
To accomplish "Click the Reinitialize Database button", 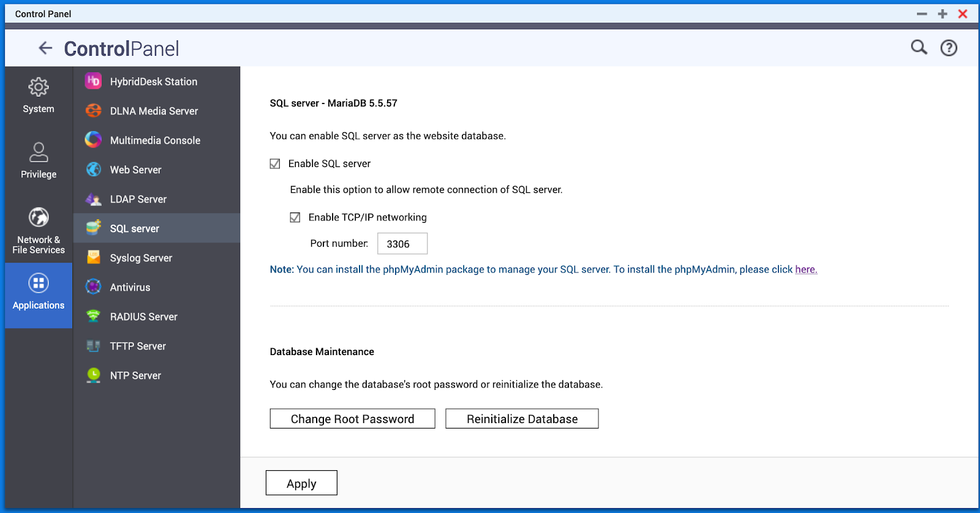I will [522, 419].
